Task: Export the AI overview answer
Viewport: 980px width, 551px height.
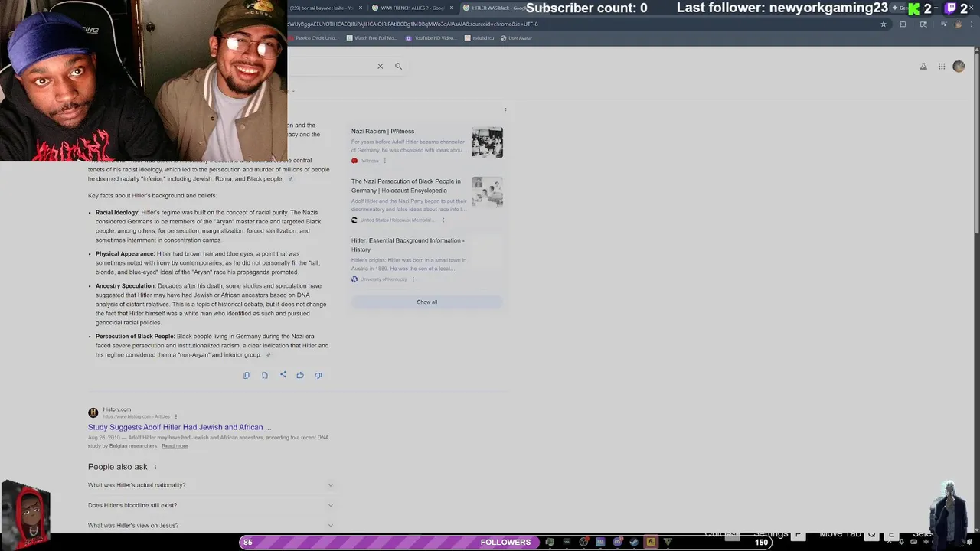Action: [x=265, y=375]
